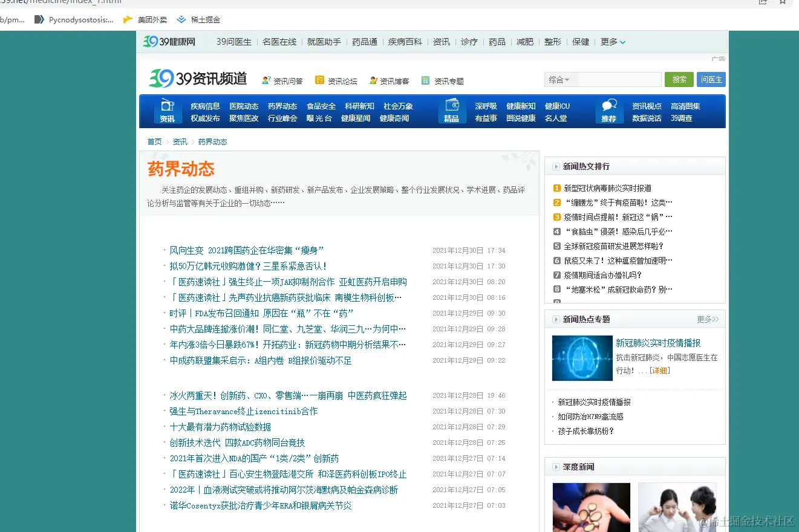Open the 美团外卖 bookmark
The width and height of the screenshot is (799, 532).
point(145,19)
